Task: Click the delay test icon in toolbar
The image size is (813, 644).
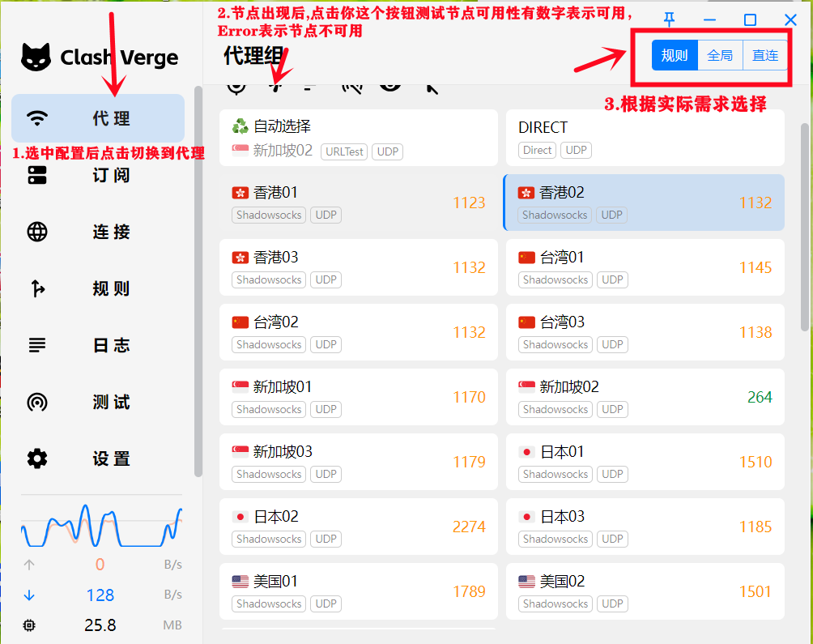Action: pyautogui.click(x=277, y=84)
